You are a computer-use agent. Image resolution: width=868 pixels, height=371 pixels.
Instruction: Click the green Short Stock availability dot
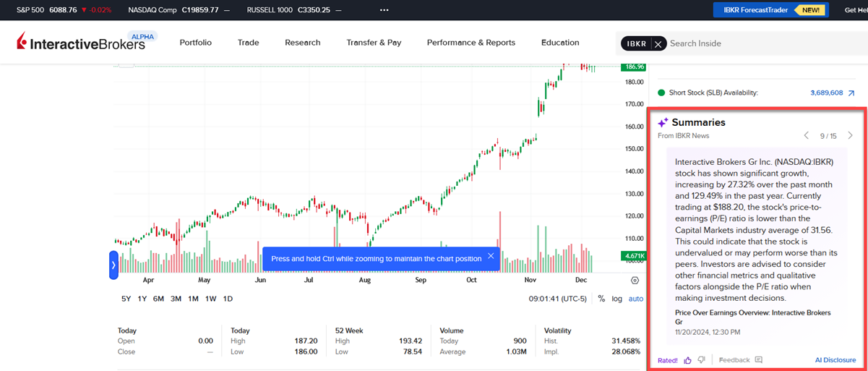[x=661, y=93]
